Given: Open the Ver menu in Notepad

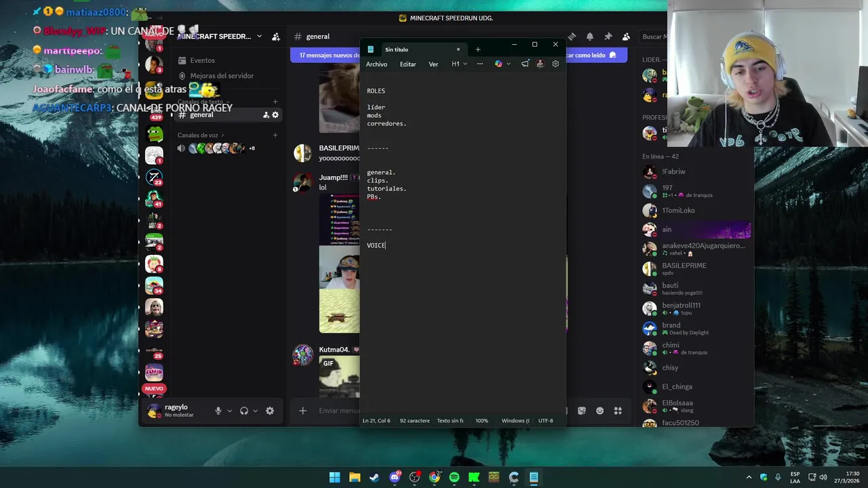Looking at the screenshot, I should 433,64.
